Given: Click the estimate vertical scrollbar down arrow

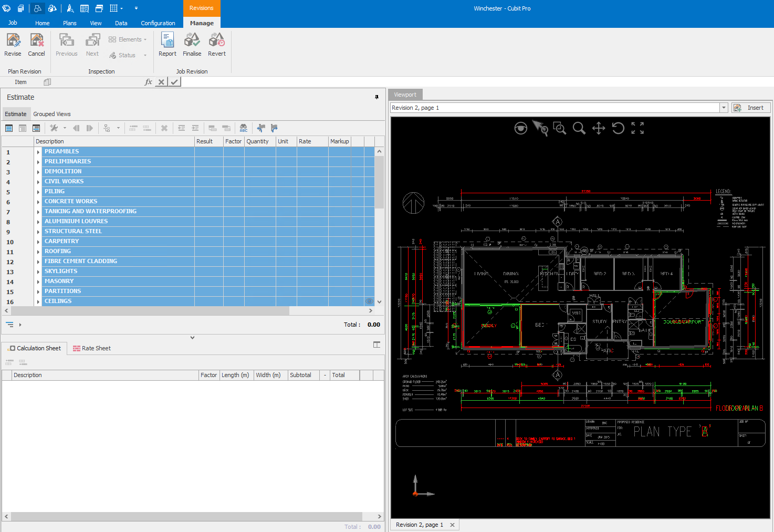Looking at the screenshot, I should tap(379, 302).
